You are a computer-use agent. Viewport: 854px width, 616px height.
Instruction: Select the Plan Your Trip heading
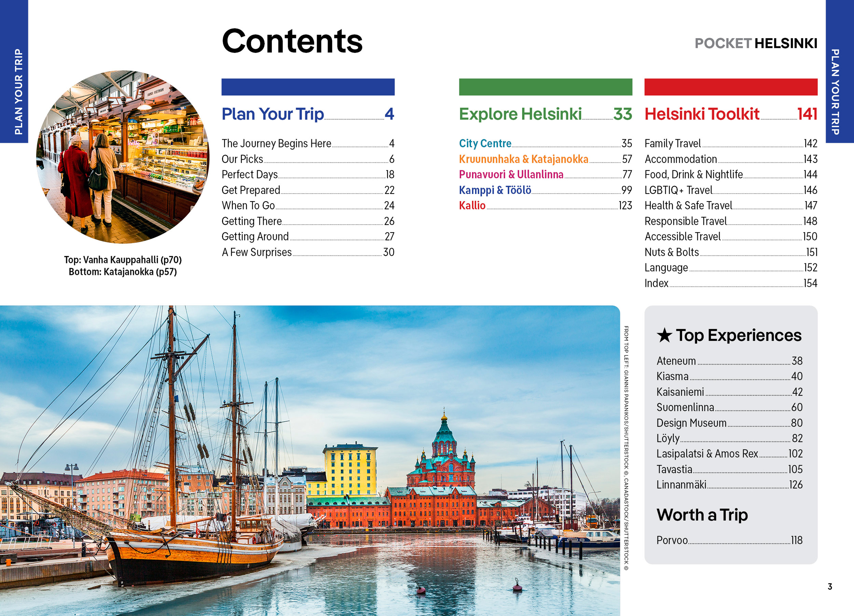click(x=273, y=114)
